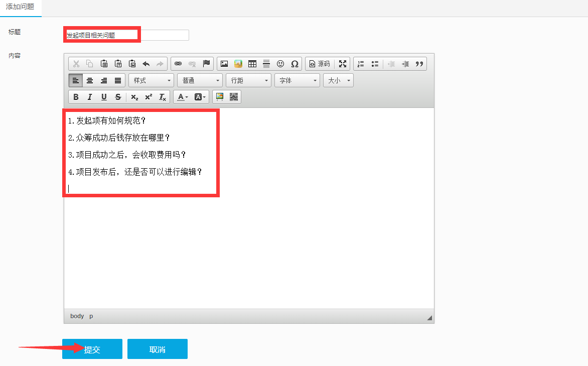Toggle bold formatting
The image size is (588, 366).
click(76, 97)
